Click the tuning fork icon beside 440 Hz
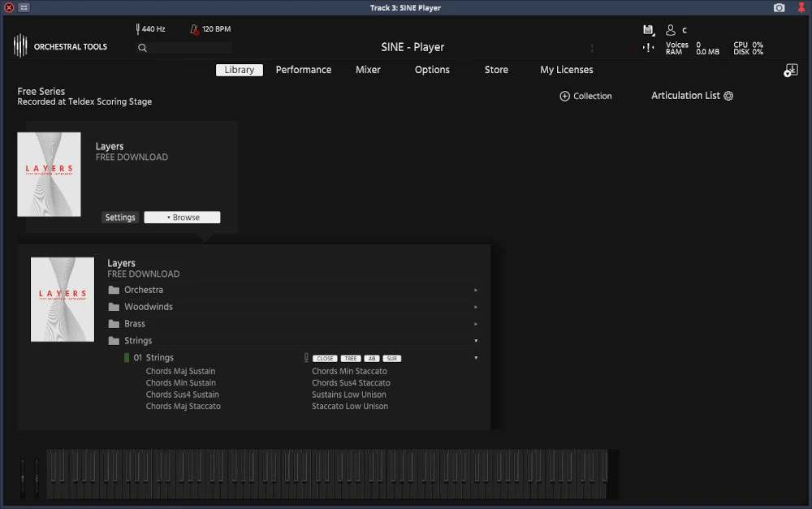 point(138,29)
